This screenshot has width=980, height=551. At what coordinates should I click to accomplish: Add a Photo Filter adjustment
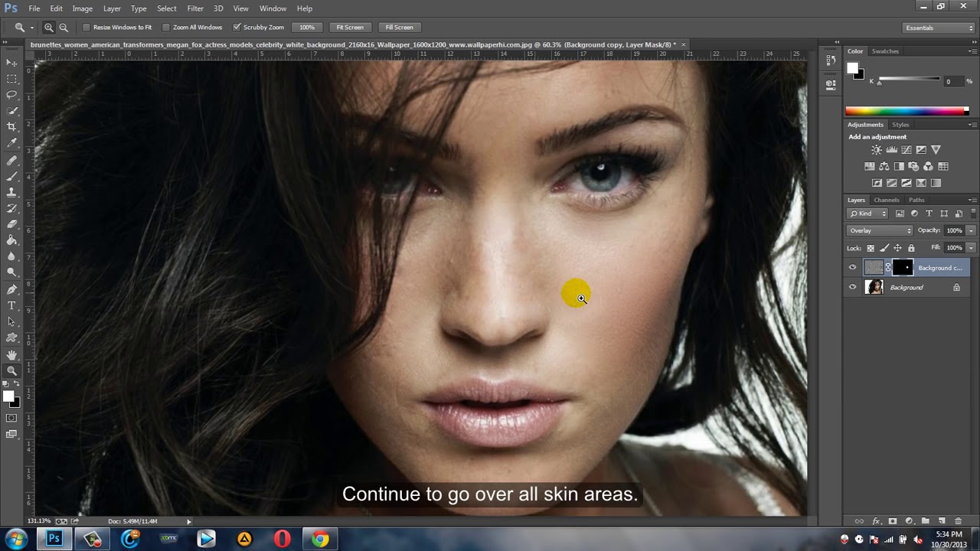[x=913, y=166]
